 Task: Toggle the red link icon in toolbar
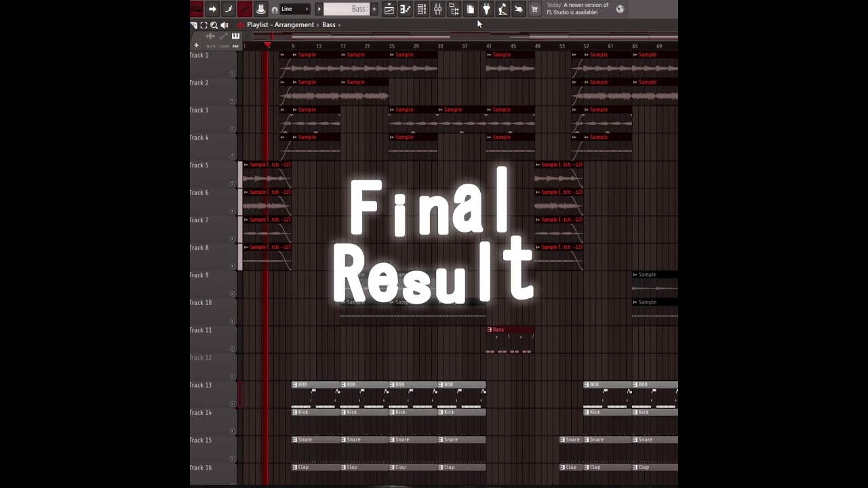pyautogui.click(x=244, y=9)
